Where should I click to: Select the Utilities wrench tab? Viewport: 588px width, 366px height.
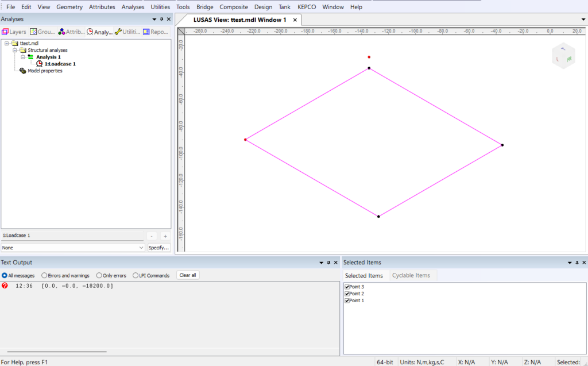[127, 32]
